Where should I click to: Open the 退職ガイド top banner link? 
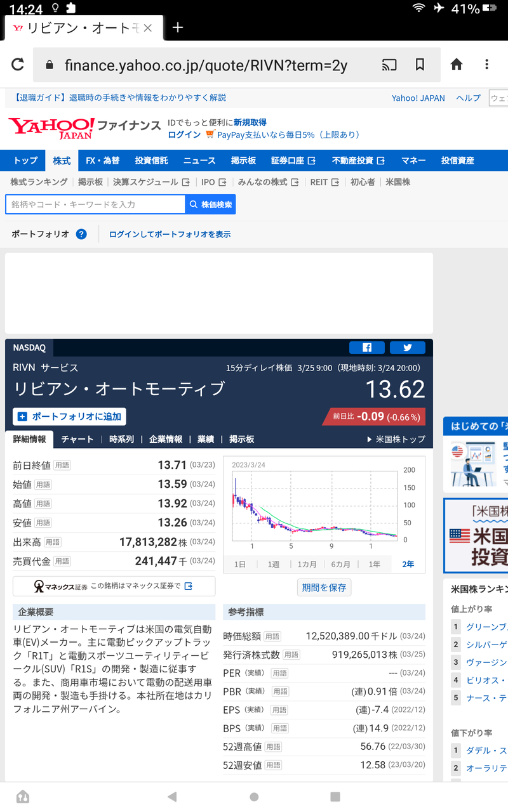point(118,98)
